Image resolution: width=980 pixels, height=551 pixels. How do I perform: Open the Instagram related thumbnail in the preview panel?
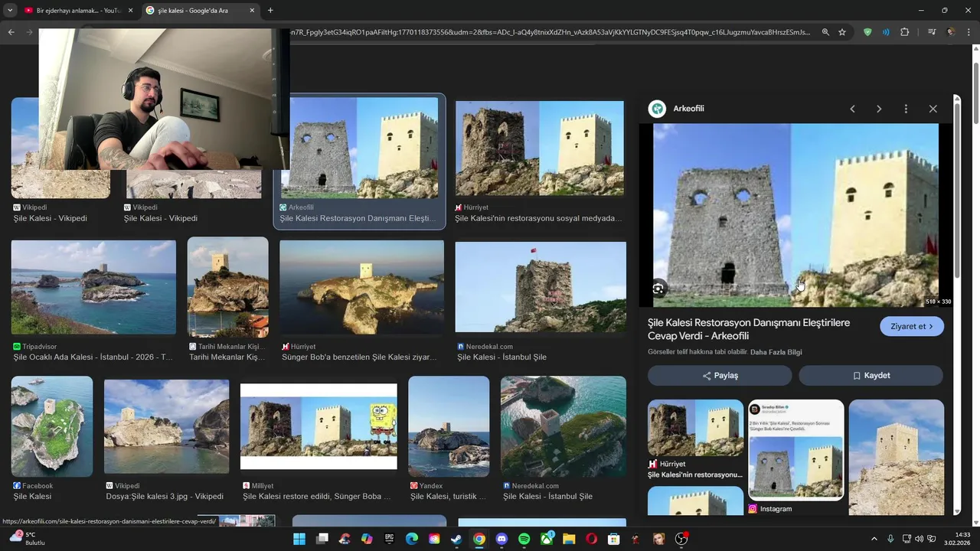pos(796,450)
